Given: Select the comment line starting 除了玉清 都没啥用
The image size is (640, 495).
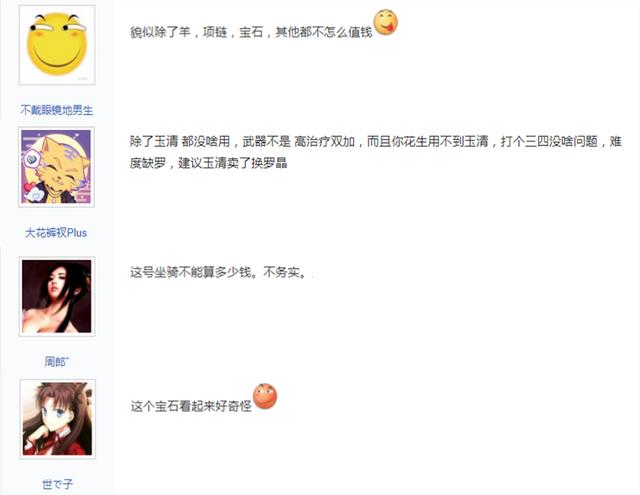Looking at the screenshot, I should pos(376,142).
